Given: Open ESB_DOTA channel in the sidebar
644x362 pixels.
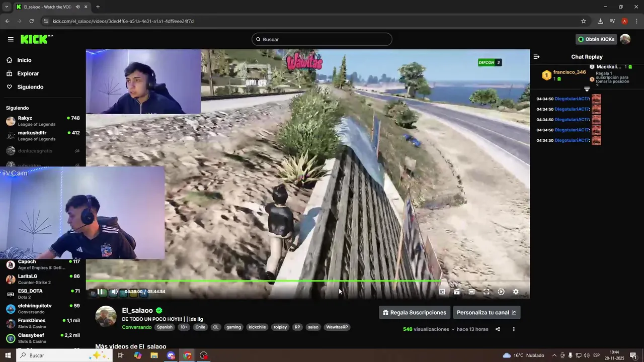Looking at the screenshot, I should (x=43, y=294).
